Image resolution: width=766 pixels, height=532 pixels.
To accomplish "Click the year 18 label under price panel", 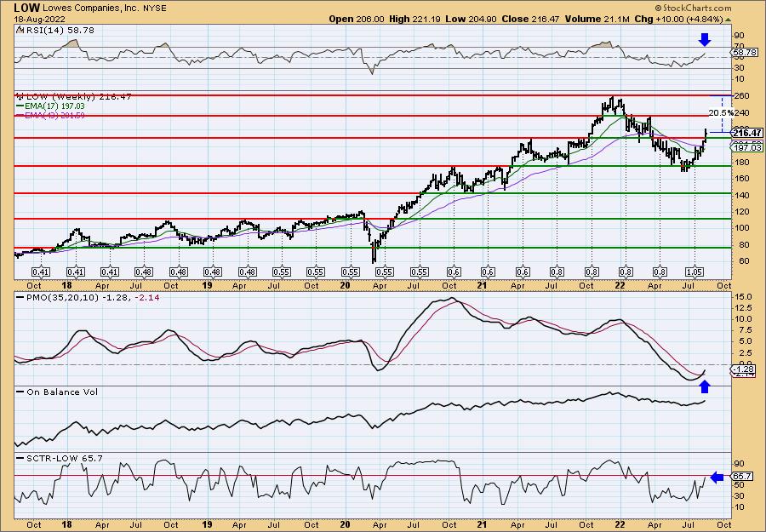I will click(x=67, y=285).
